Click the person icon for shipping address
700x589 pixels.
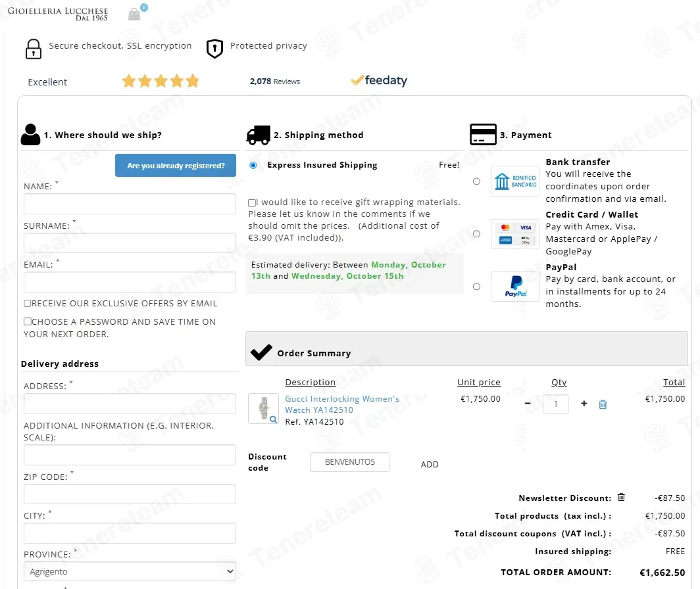(x=30, y=134)
